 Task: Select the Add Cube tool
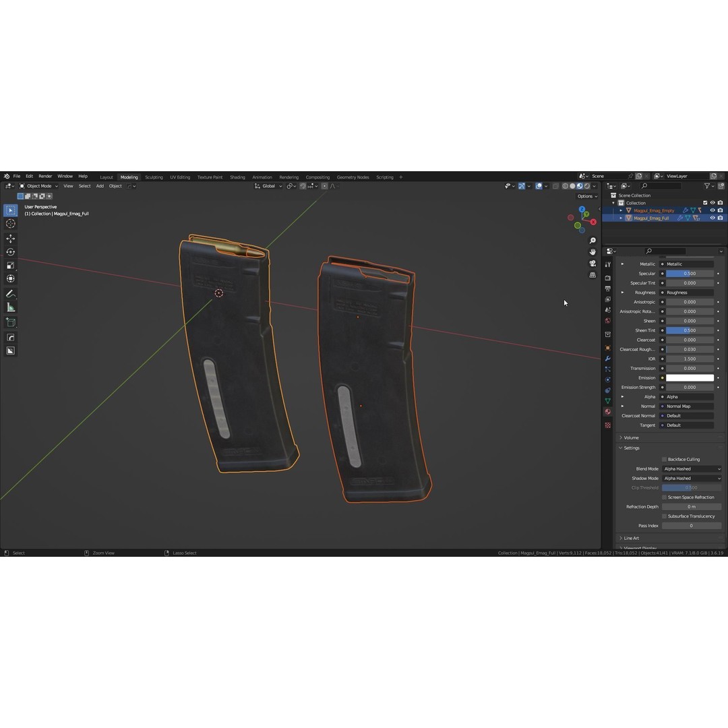pyautogui.click(x=10, y=322)
